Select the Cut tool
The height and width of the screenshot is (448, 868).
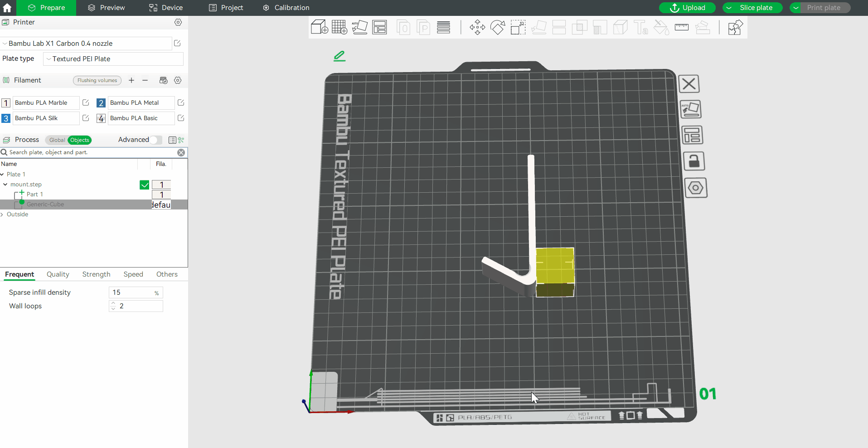(559, 27)
